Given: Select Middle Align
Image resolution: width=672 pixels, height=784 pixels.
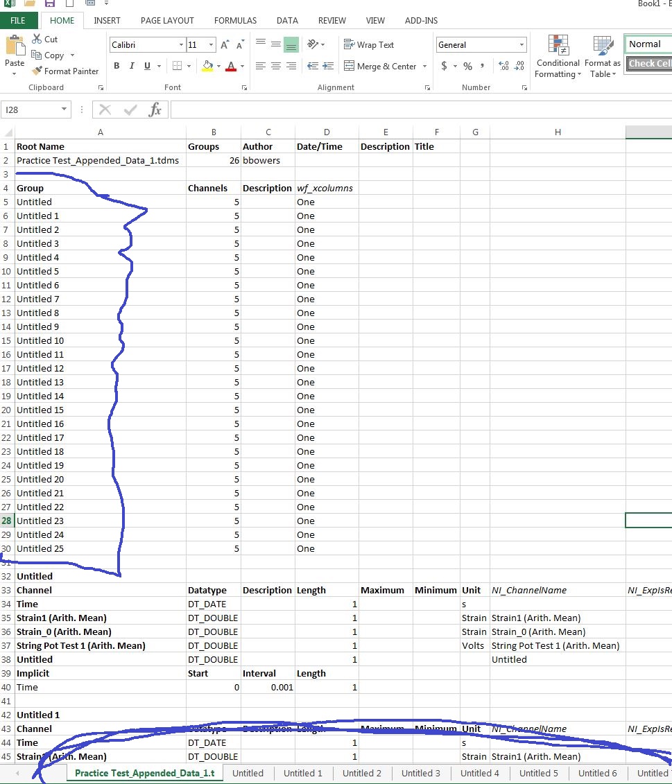Looking at the screenshot, I should click(x=276, y=44).
